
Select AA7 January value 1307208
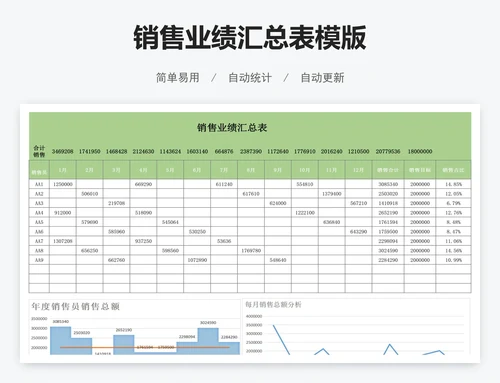[x=63, y=241]
